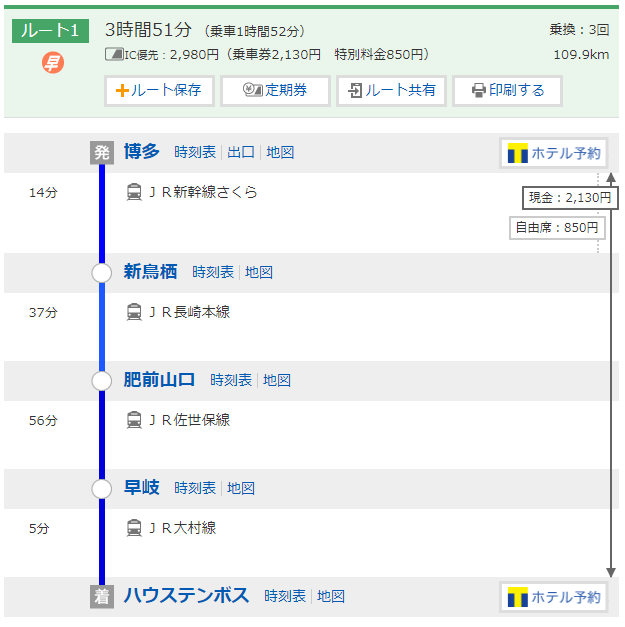Open 肥前山口 station link
This screenshot has width=625, height=627.
[159, 380]
